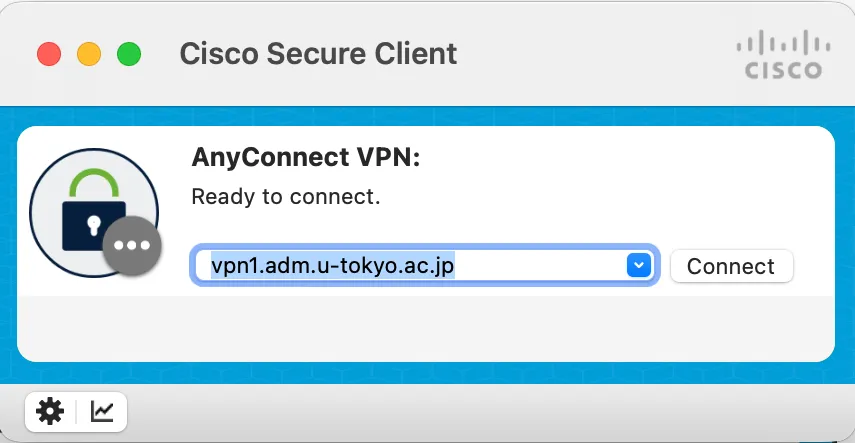
Task: Expand the VPN server dropdown arrow
Action: click(x=638, y=265)
